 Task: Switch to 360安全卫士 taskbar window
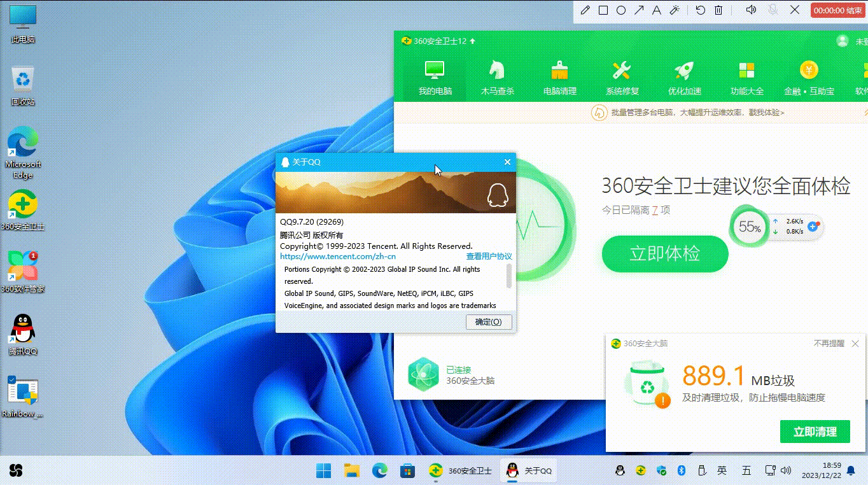tap(461, 471)
